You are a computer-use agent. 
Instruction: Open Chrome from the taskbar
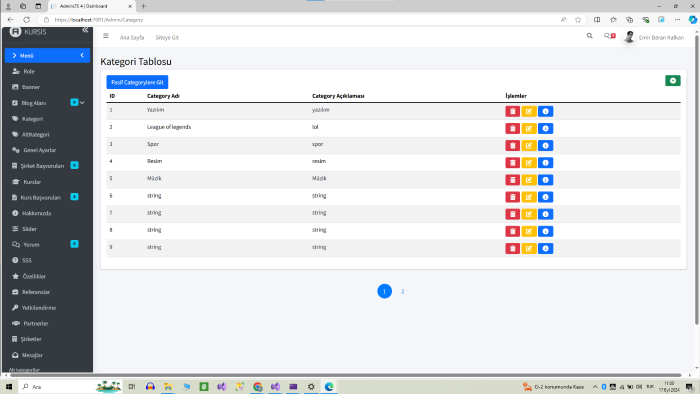pyautogui.click(x=258, y=386)
